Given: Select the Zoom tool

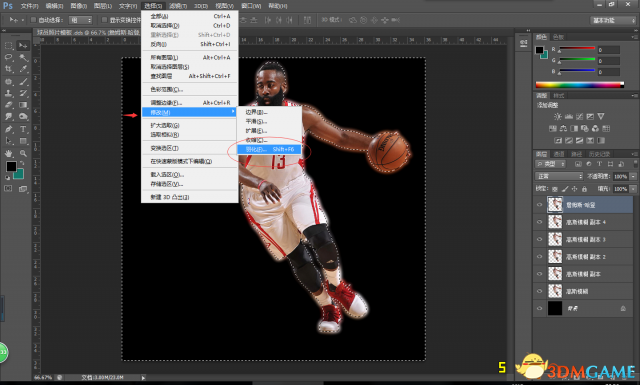Looking at the screenshot, I should pos(23,154).
